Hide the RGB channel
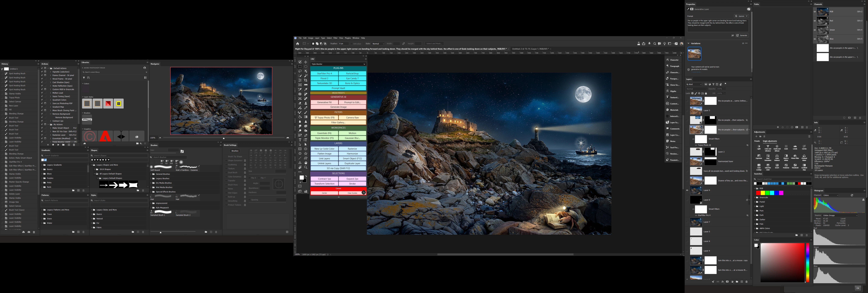Viewport: 868px width, 293px height. click(815, 12)
